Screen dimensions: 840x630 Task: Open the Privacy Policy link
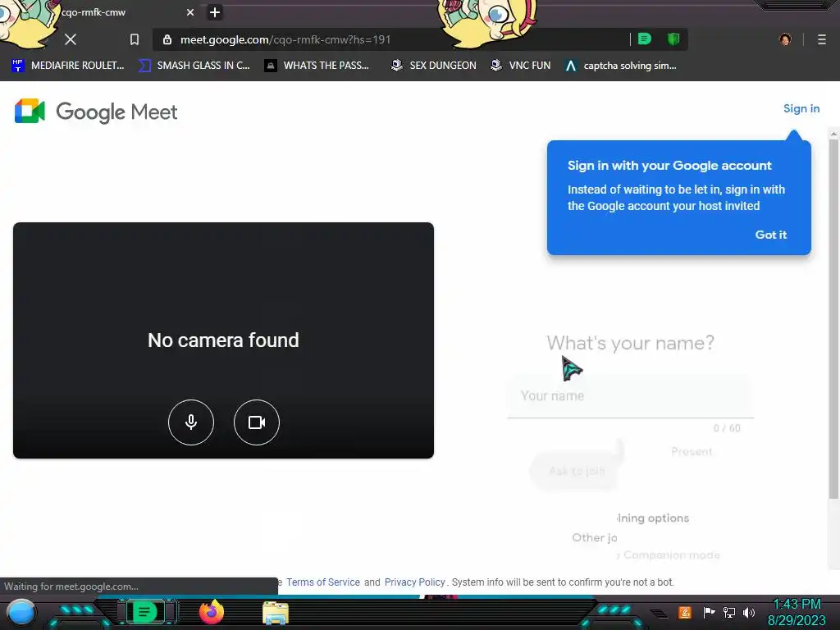click(414, 582)
